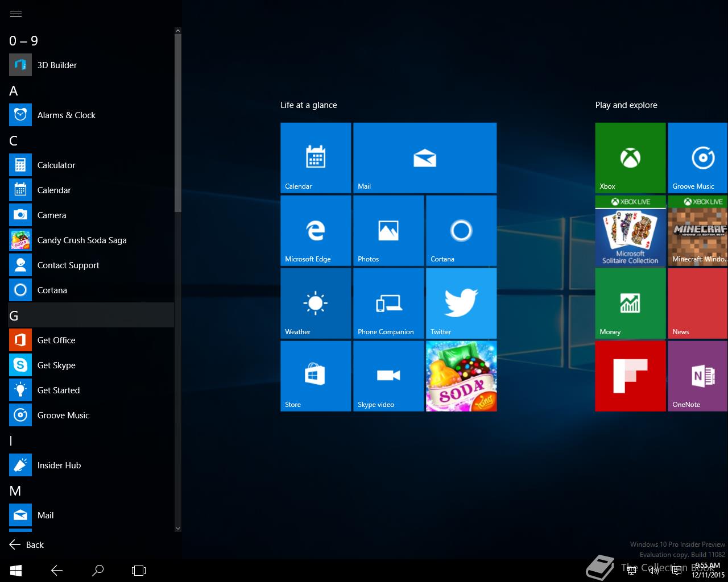The width and height of the screenshot is (728, 582).
Task: Click the I section header
Action: point(91,440)
